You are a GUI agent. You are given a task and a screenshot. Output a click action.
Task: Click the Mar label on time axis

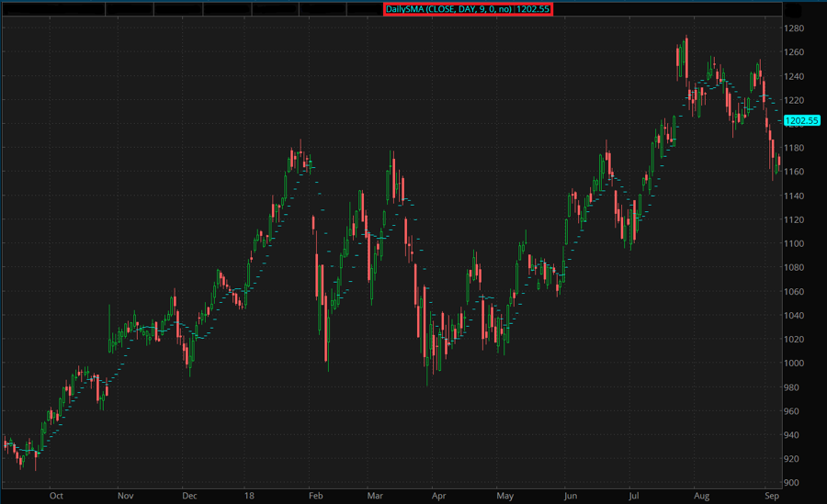click(x=375, y=495)
